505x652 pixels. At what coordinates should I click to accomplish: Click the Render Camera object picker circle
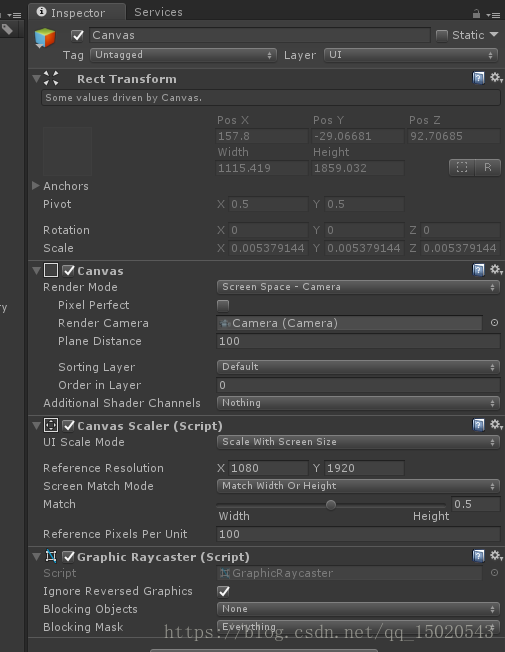click(x=494, y=323)
